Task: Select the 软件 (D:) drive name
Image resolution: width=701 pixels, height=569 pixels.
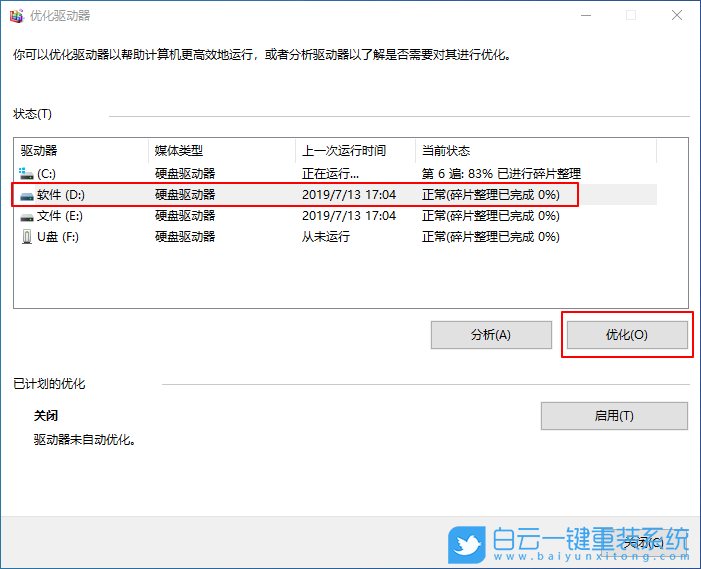Action: point(61,195)
